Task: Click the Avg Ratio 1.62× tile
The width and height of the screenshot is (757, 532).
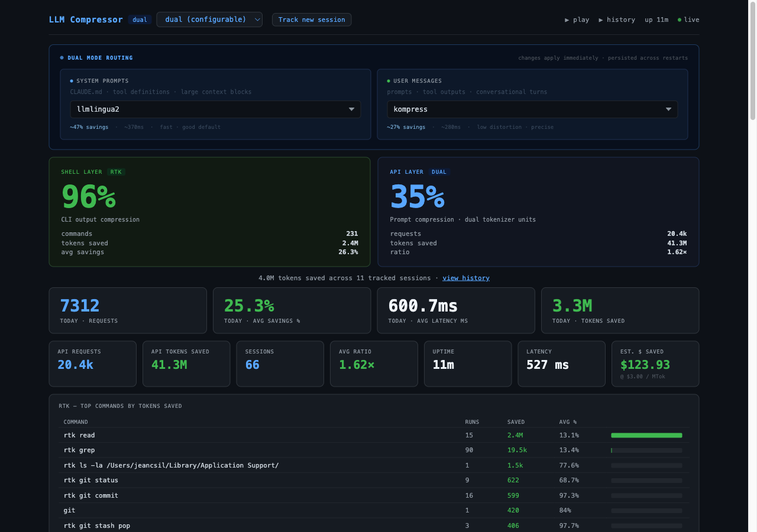Action: 374,364
